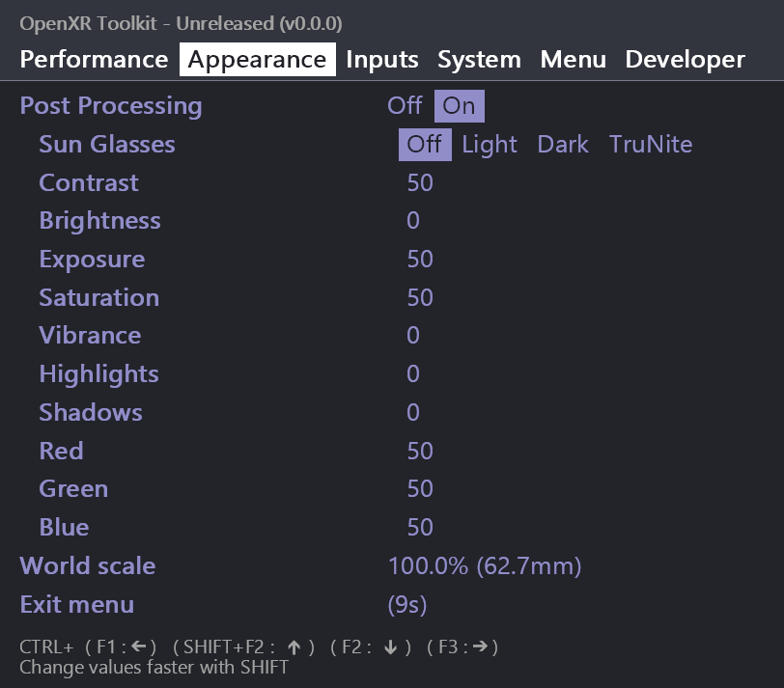The height and width of the screenshot is (688, 784).
Task: Switch to the Developer tab
Action: tap(685, 59)
